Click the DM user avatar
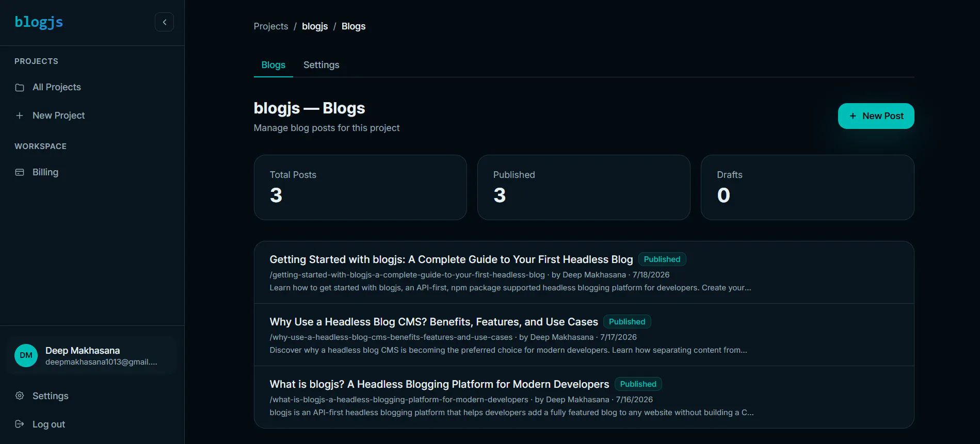The height and width of the screenshot is (444, 980). coord(26,355)
